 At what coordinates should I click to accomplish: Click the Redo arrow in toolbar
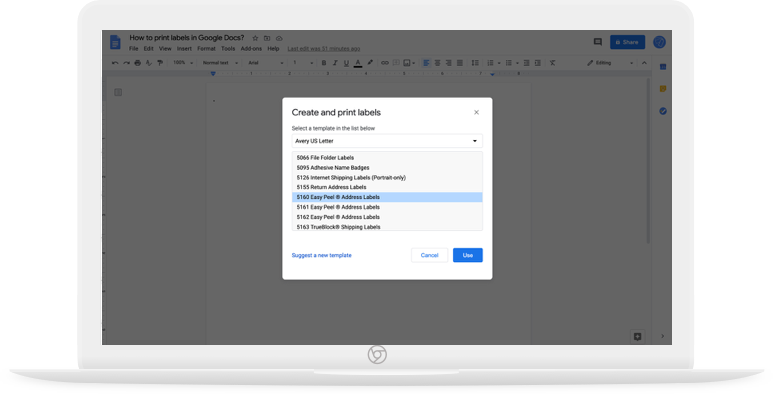[x=126, y=63]
